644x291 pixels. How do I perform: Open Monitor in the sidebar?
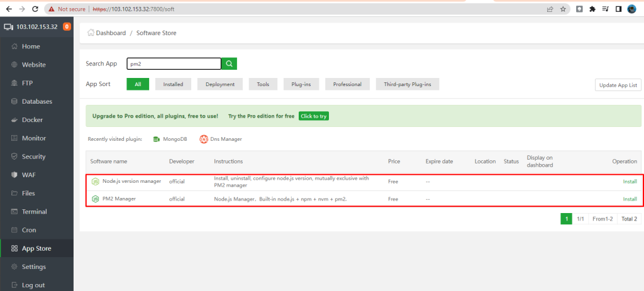[x=34, y=138]
